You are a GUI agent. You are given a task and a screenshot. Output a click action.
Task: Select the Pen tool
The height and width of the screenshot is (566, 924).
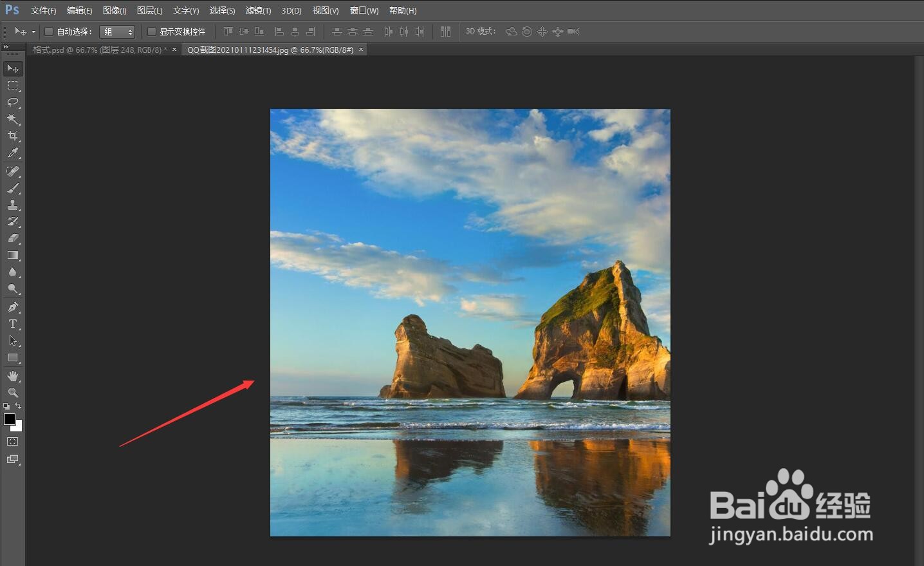[x=13, y=307]
